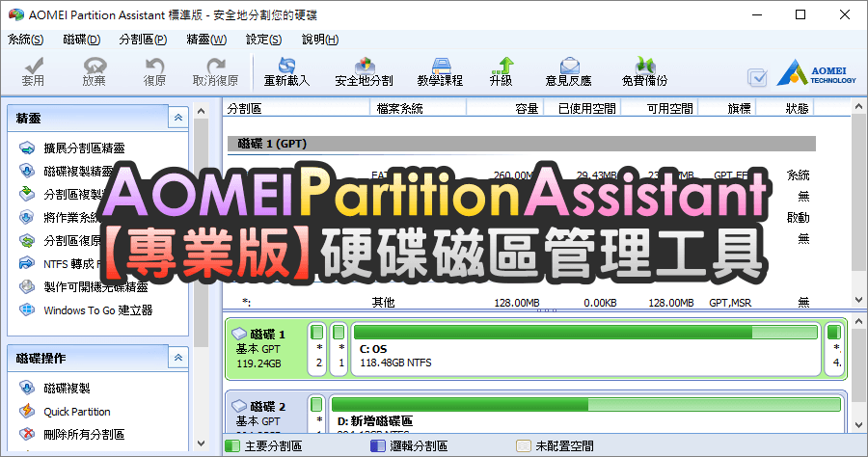Click 將作業系統 migrate OS wizard icon
Viewport: 868px width, 457px height.
(x=27, y=217)
